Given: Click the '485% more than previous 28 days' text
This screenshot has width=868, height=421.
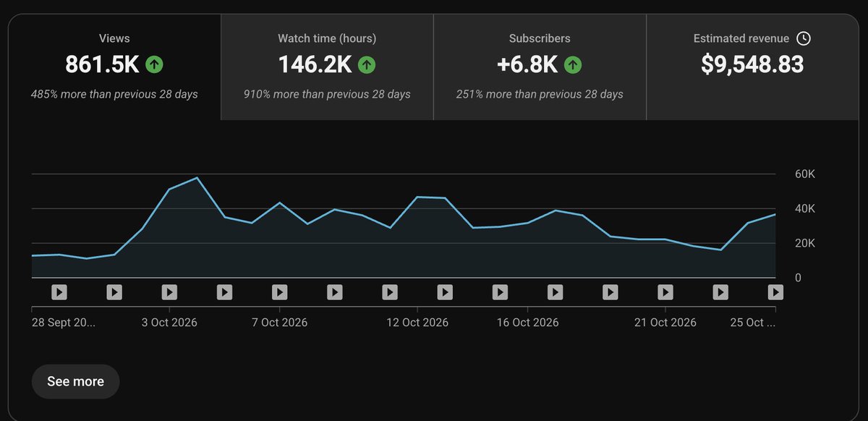Looking at the screenshot, I should click(x=114, y=94).
